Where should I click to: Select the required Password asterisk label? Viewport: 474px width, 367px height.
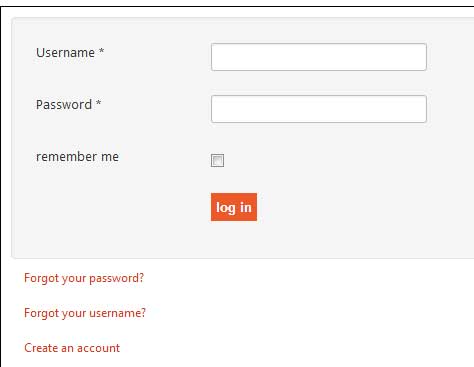pyautogui.click(x=68, y=105)
